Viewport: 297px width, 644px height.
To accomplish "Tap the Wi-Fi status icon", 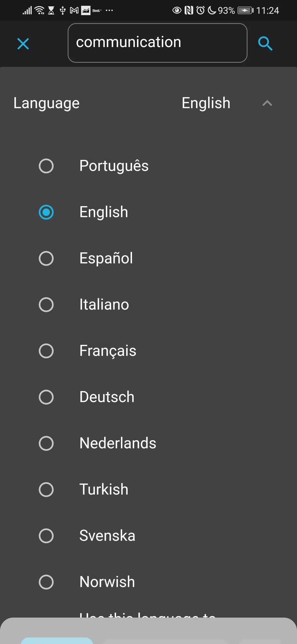I will (x=40, y=10).
